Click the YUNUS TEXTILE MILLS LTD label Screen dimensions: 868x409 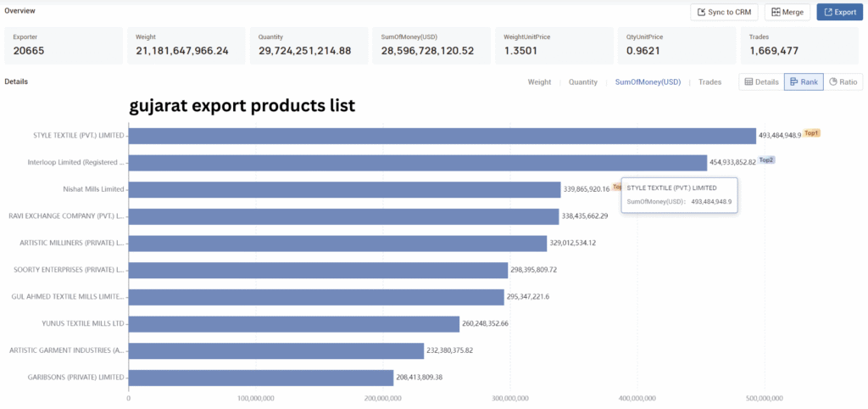83,323
